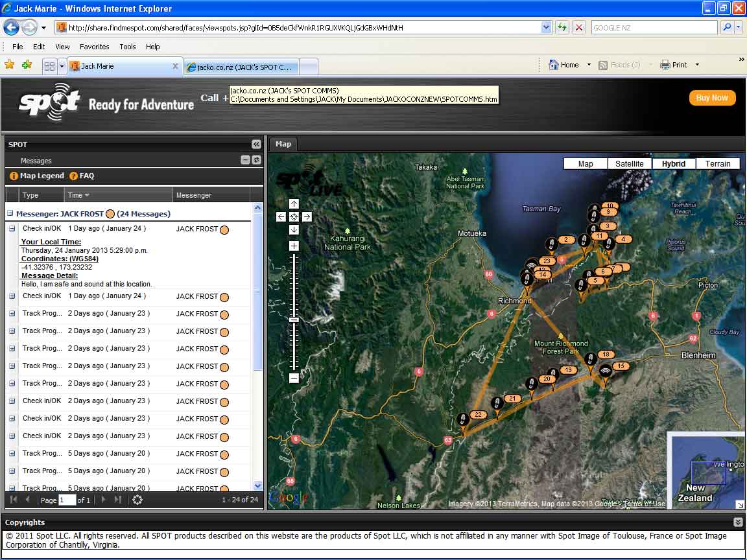The image size is (747, 560).
Task: Expand the second January 24 Check in/OK row
Action: [12, 296]
